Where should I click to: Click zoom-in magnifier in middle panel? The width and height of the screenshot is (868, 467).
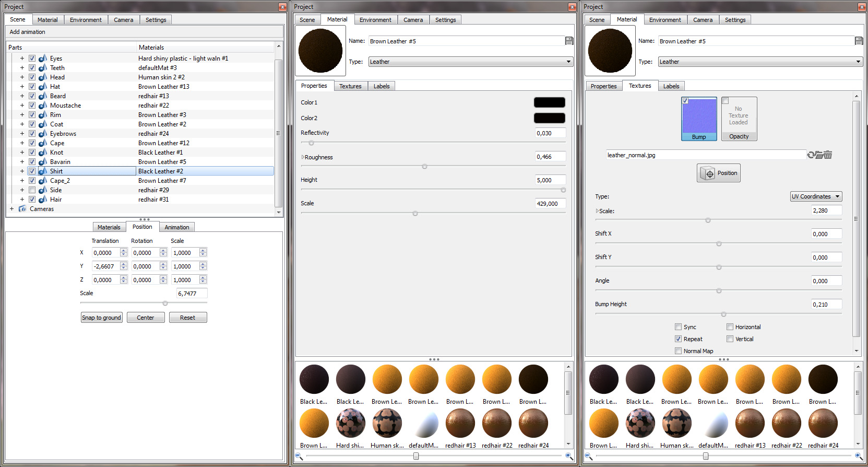(x=568, y=456)
